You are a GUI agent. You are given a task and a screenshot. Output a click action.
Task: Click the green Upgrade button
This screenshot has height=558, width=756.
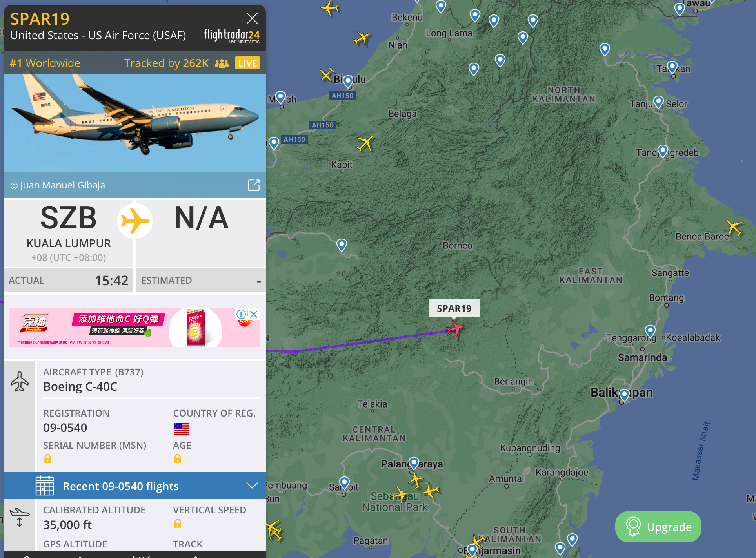pyautogui.click(x=658, y=527)
